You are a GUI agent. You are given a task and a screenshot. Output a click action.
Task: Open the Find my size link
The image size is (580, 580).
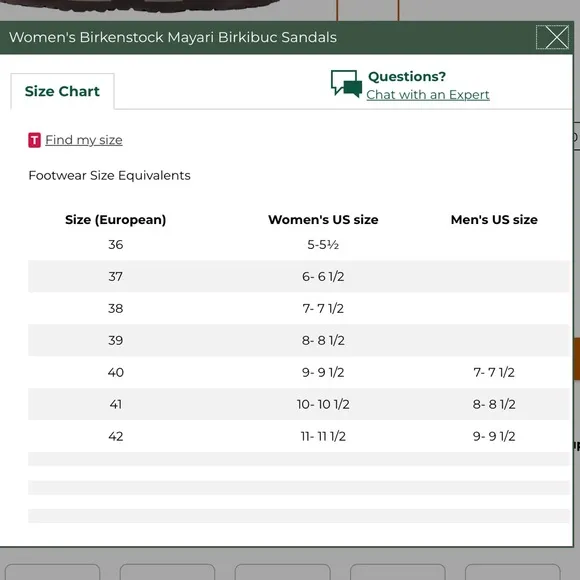tap(84, 140)
